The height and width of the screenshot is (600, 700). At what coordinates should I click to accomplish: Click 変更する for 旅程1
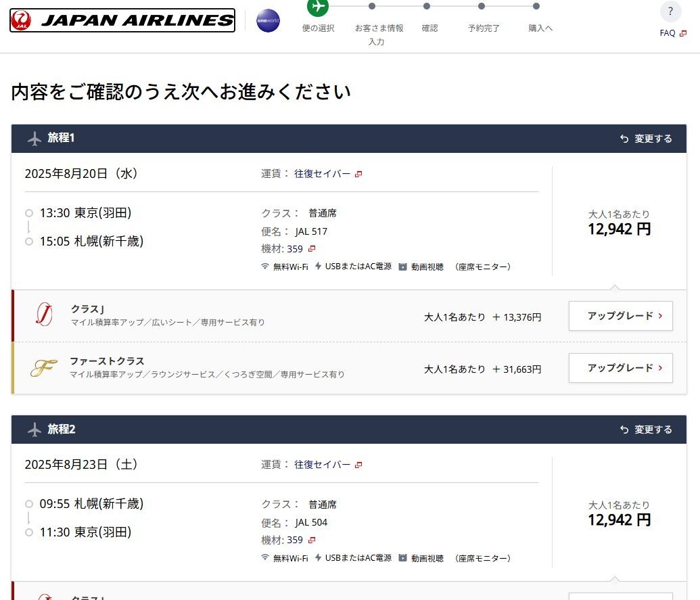[x=646, y=139]
